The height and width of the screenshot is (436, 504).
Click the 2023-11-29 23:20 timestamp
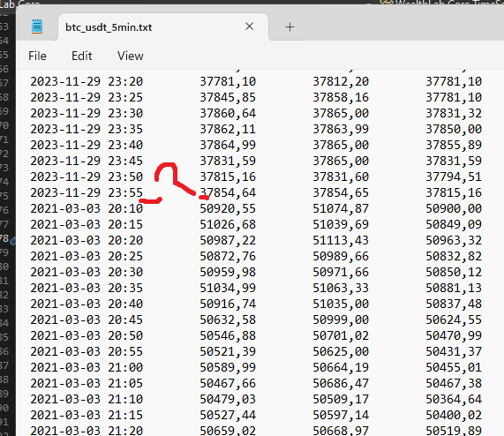pyautogui.click(x=87, y=81)
